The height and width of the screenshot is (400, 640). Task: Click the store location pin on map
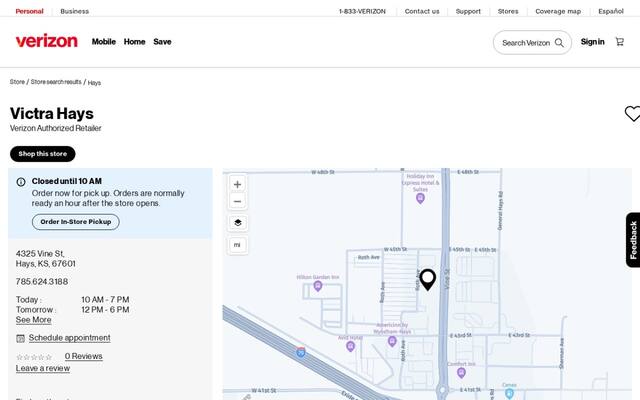427,280
